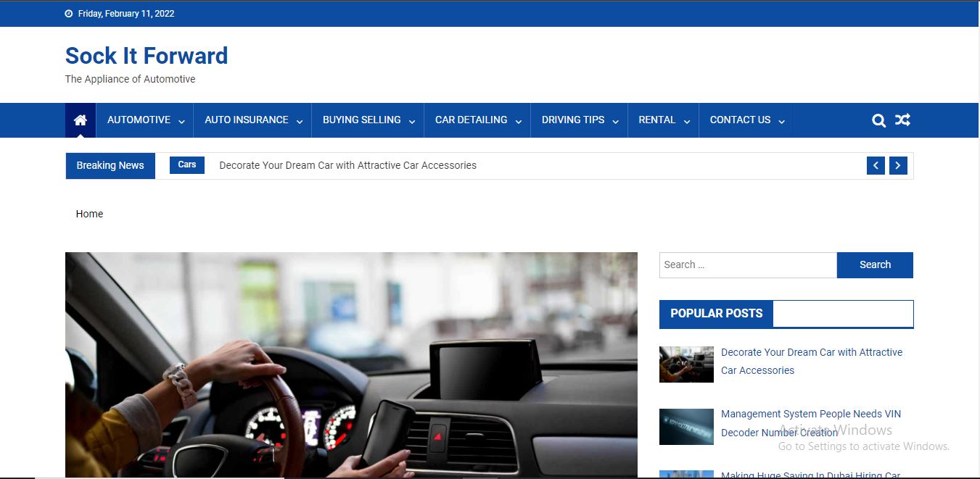The image size is (980, 479).
Task: Open popular post Decorate Your Dream Car link
Action: 812,361
